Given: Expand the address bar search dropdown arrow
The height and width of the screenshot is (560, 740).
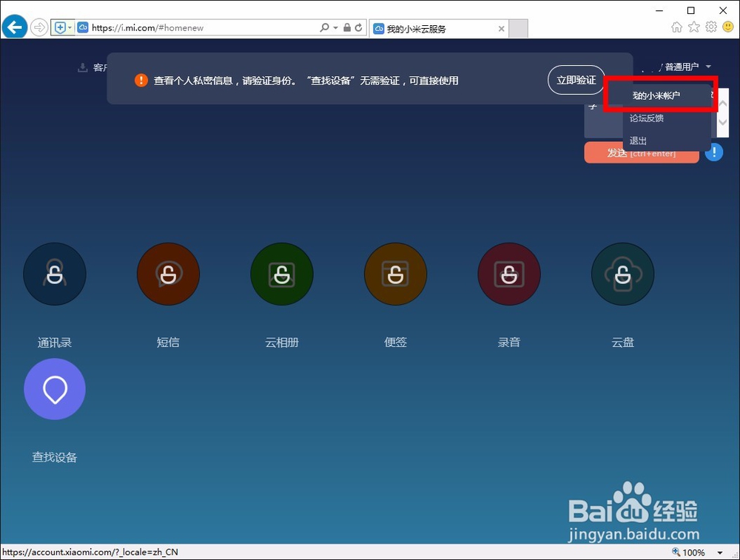Looking at the screenshot, I should (x=335, y=27).
